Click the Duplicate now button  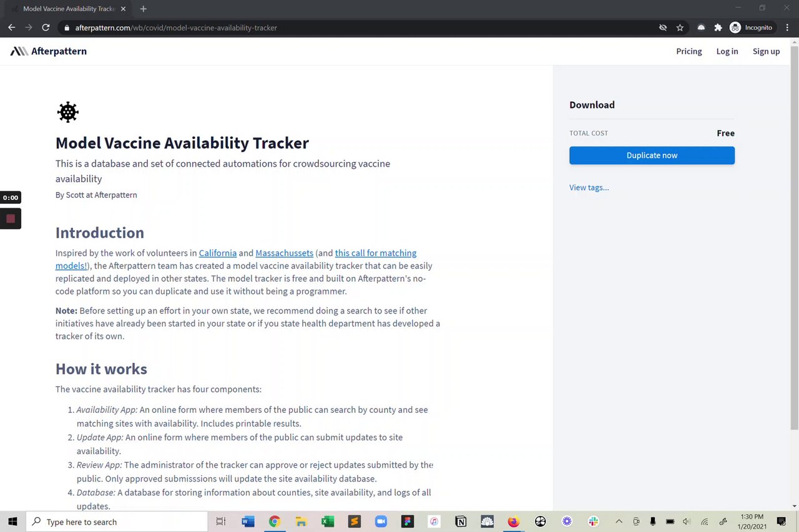pyautogui.click(x=652, y=155)
